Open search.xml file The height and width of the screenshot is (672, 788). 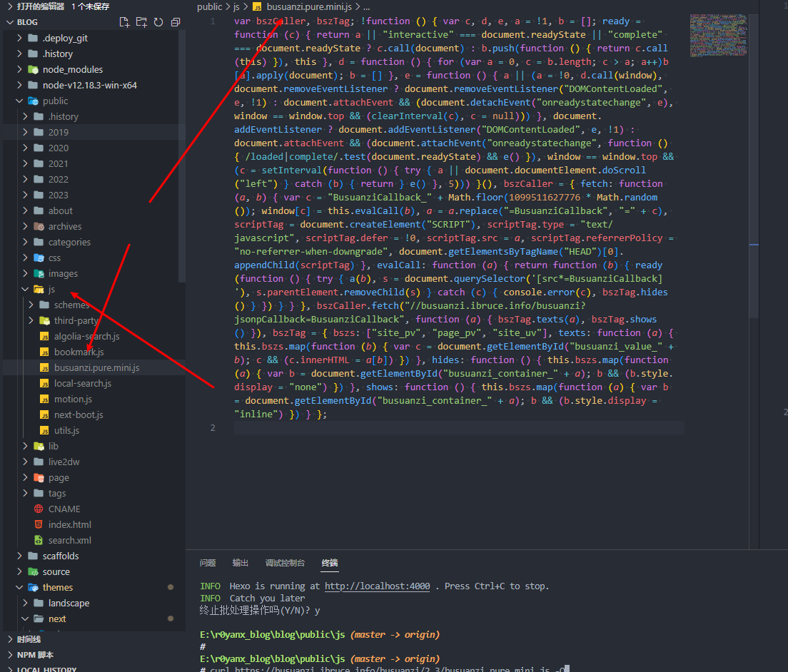coord(69,540)
